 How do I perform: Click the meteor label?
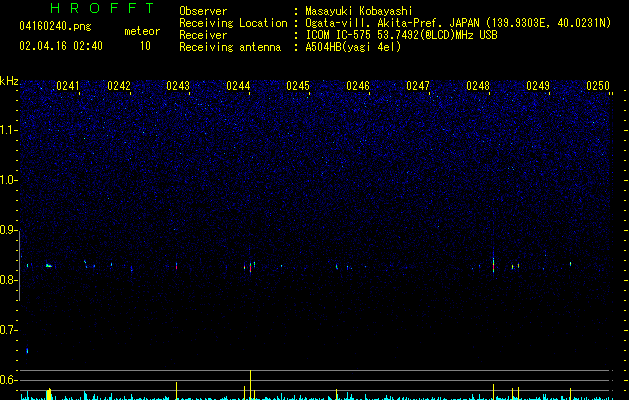[142, 31]
